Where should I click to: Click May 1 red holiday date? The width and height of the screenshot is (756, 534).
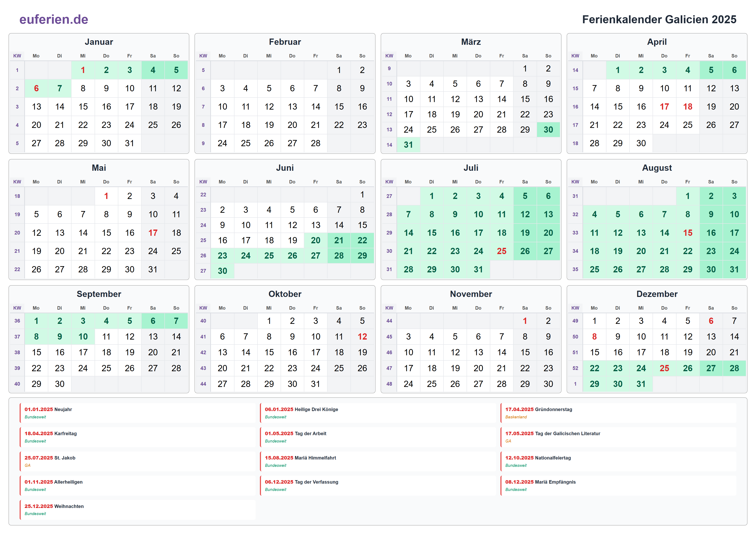106,196
